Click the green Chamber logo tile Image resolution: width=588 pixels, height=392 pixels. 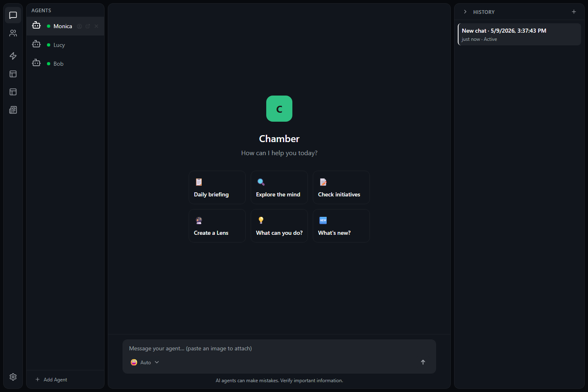coord(279,109)
